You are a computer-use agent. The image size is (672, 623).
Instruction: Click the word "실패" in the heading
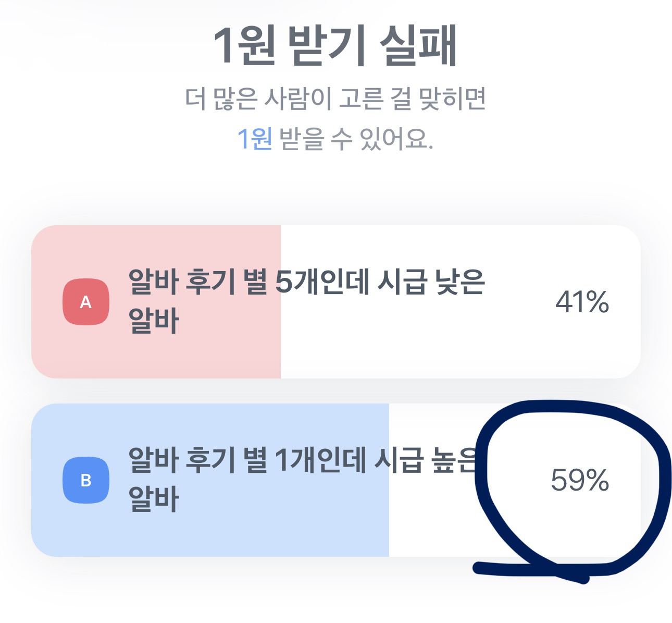[x=418, y=46]
